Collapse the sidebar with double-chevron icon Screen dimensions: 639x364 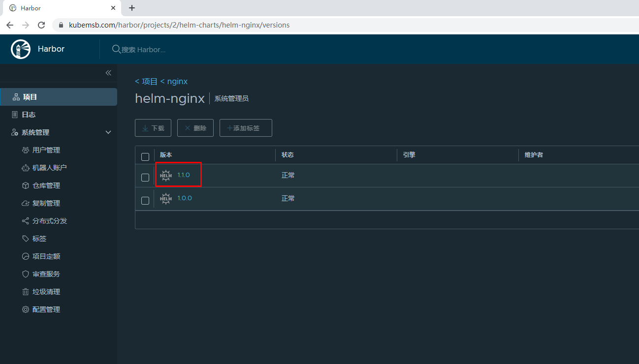tap(108, 73)
